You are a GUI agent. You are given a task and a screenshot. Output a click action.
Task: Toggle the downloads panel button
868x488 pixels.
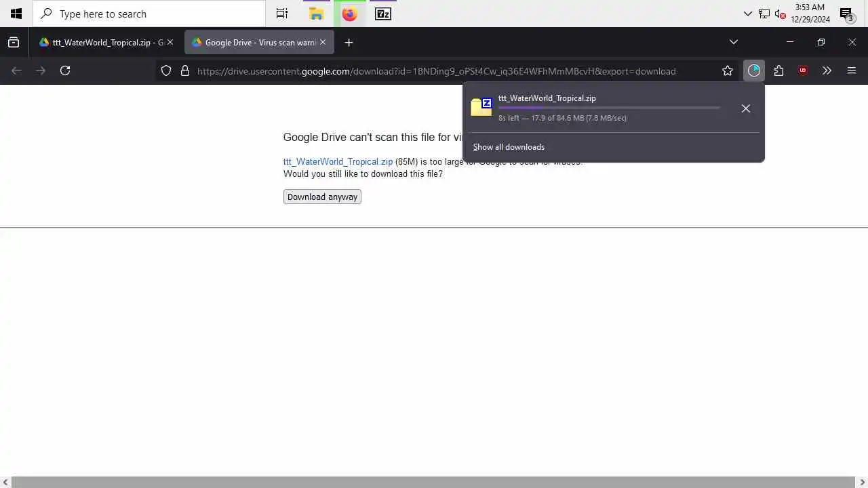754,70
